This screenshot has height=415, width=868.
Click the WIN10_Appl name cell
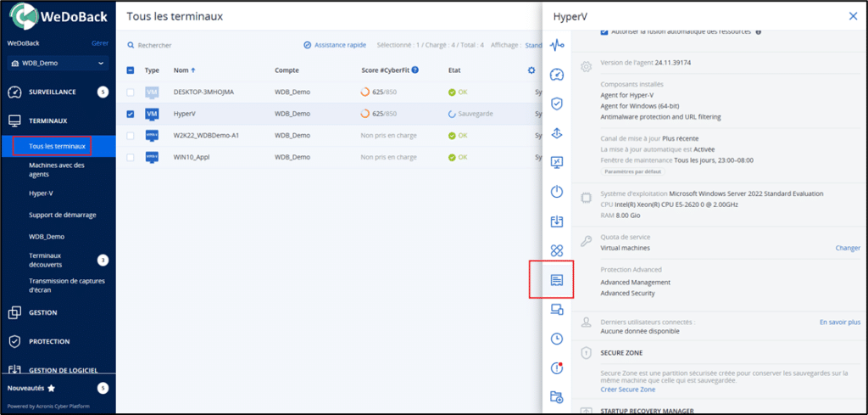tap(192, 157)
